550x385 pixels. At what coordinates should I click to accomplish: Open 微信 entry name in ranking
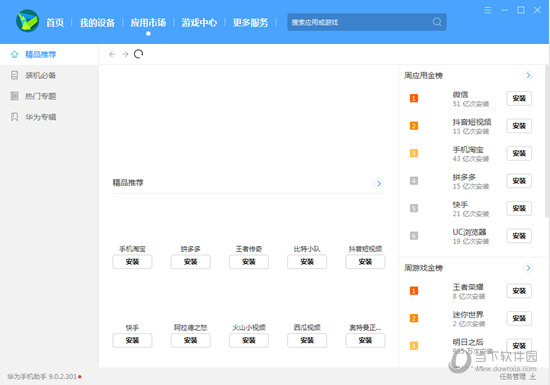click(460, 94)
